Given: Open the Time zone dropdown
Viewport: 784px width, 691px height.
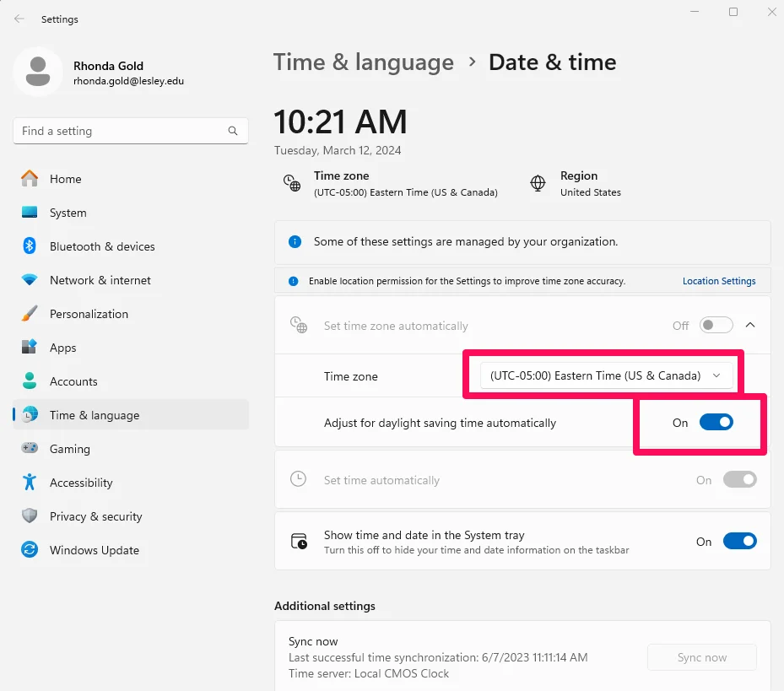Looking at the screenshot, I should tap(605, 376).
